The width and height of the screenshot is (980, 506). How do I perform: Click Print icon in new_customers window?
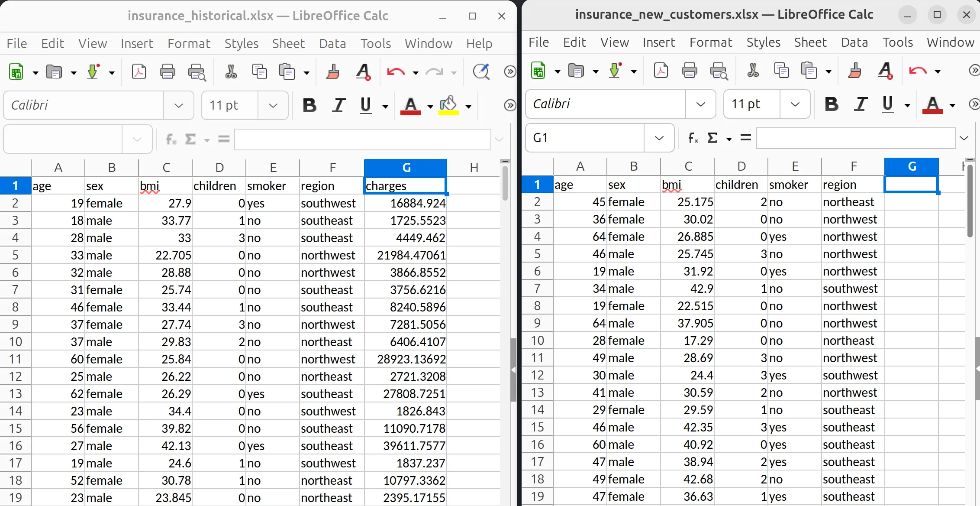[690, 71]
